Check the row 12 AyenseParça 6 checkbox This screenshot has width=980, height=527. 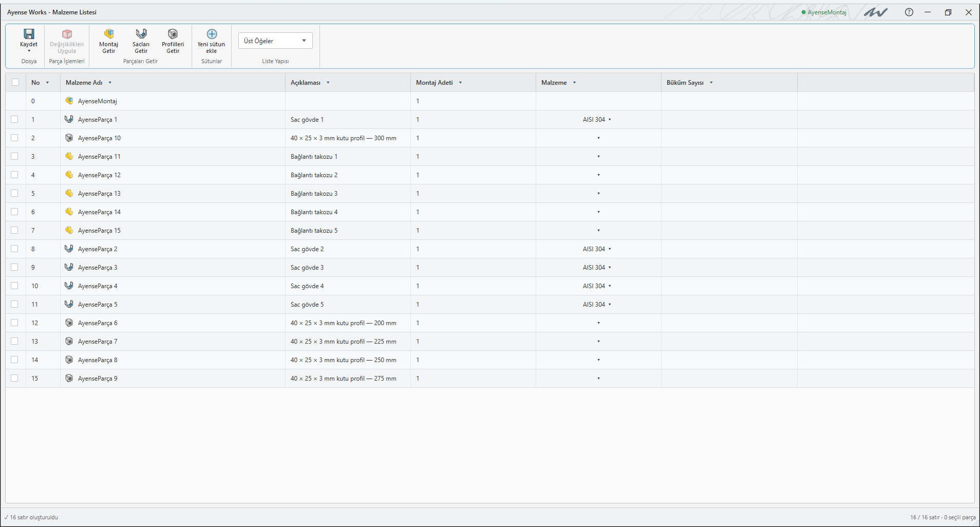pos(14,323)
